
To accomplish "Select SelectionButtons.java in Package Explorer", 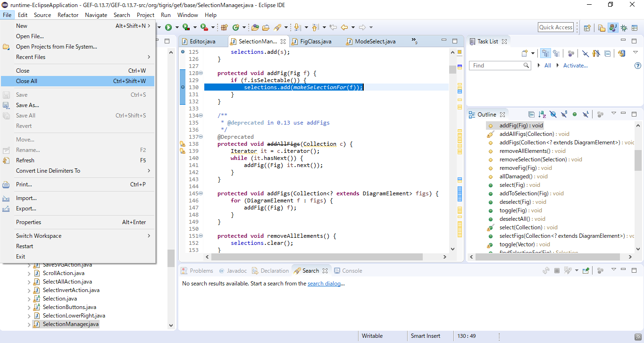I will coord(69,307).
